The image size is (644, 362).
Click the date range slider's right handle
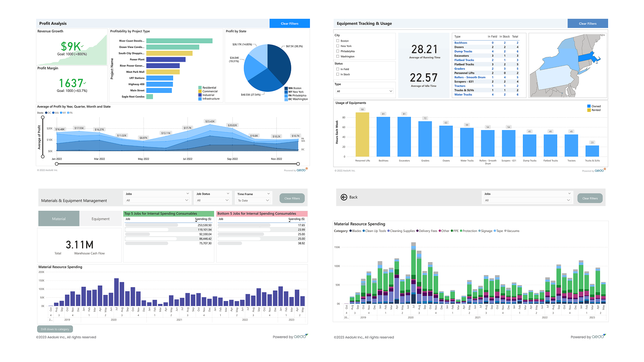298,164
